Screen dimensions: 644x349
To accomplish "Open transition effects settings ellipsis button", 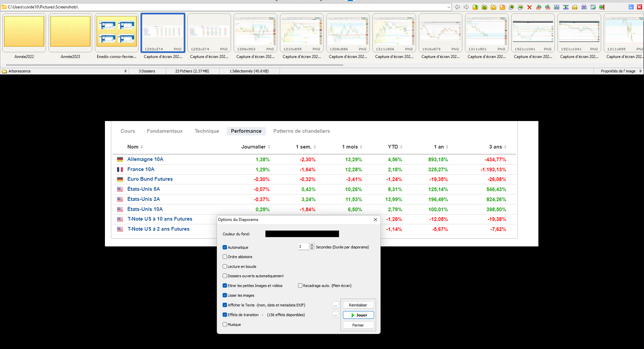I will pyautogui.click(x=335, y=315).
